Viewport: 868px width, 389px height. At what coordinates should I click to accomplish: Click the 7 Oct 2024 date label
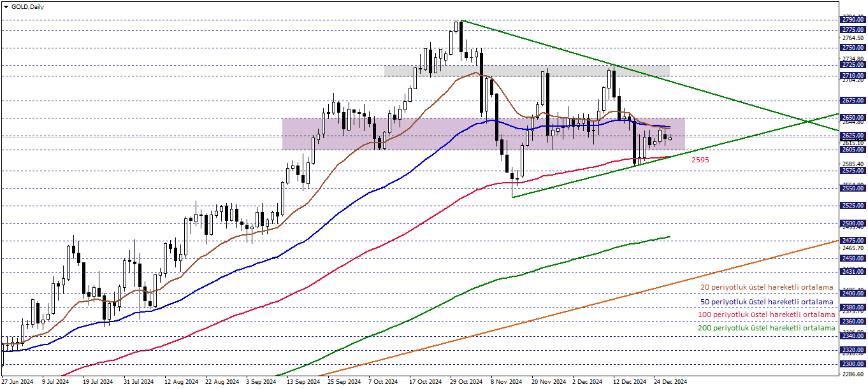pos(383,382)
